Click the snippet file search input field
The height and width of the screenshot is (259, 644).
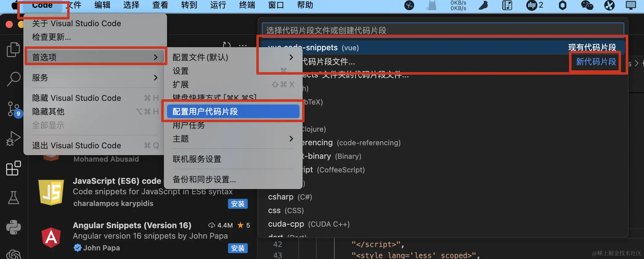click(x=443, y=30)
